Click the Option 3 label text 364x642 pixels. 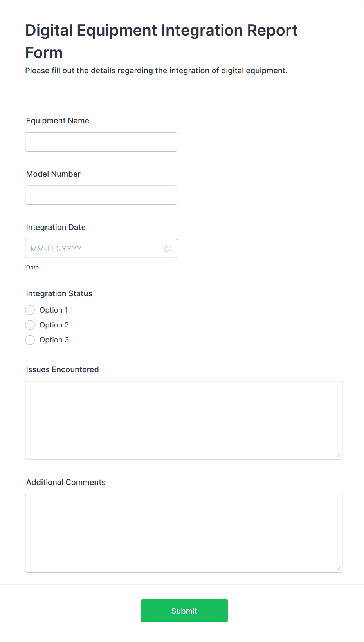(x=54, y=340)
